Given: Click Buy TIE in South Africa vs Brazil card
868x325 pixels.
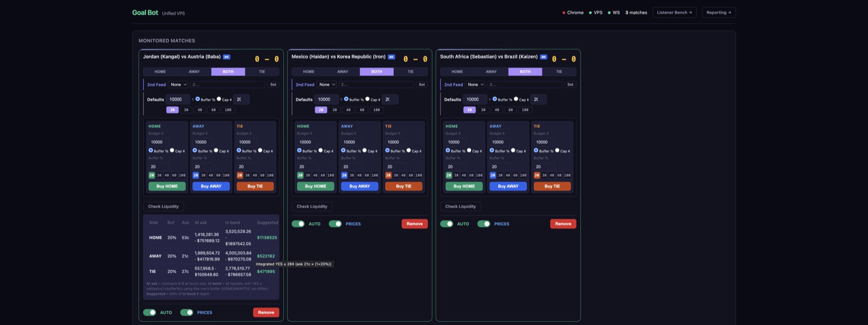Looking at the screenshot, I should (552, 186).
